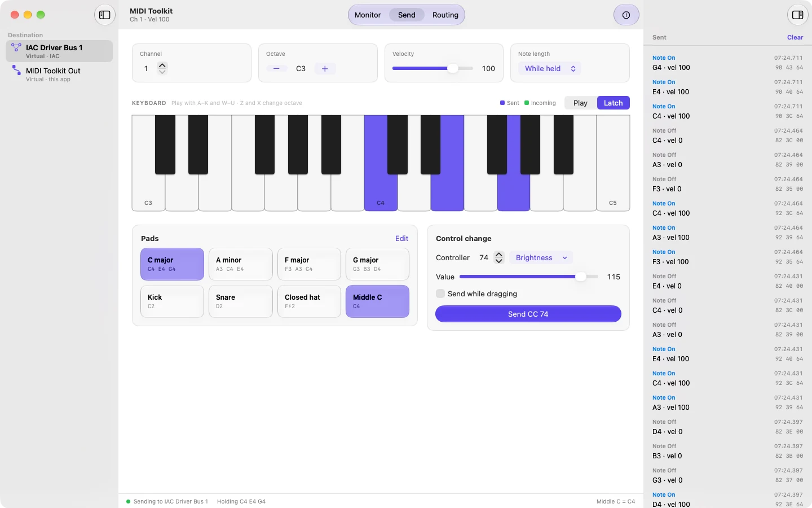812x508 pixels.
Task: Click the C3 white key
Action: [148, 192]
